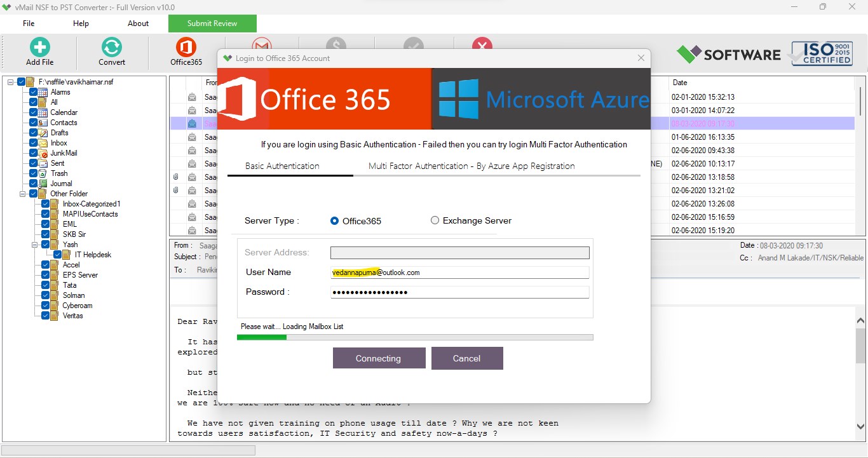Image resolution: width=868 pixels, height=458 pixels.
Task: Uncheck the EPS Server folder checkbox
Action: click(46, 275)
